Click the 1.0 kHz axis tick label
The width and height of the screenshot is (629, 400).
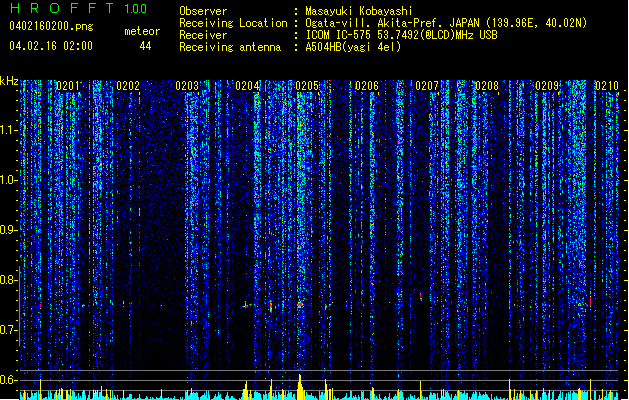pyautogui.click(x=8, y=180)
